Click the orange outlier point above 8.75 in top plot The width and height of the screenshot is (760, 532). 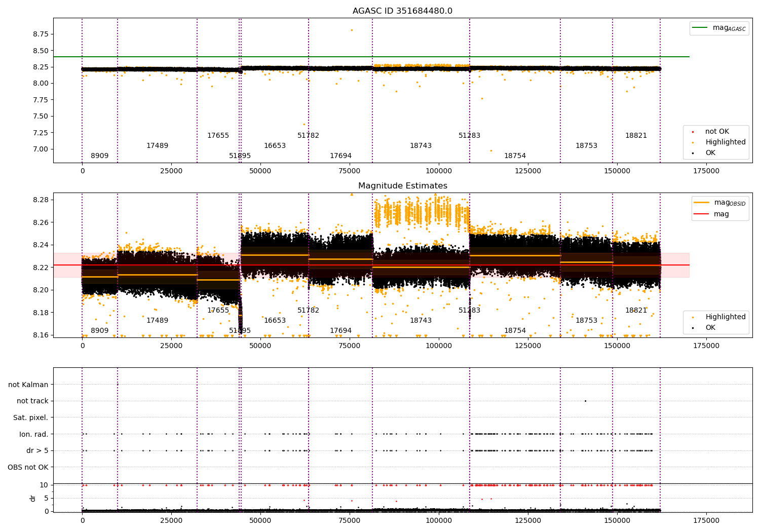[x=352, y=30]
